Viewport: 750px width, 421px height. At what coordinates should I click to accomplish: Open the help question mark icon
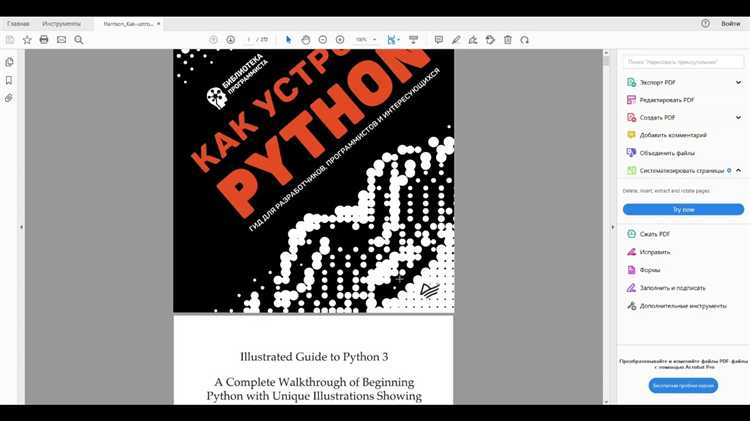(706, 23)
